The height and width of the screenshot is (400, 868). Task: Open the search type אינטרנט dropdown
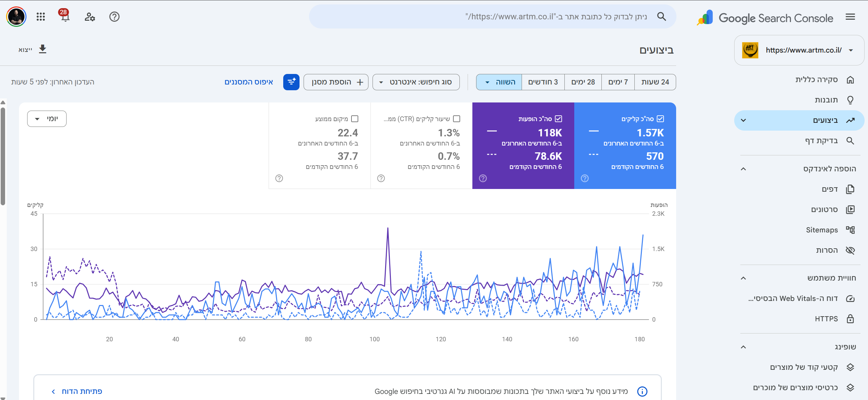416,82
